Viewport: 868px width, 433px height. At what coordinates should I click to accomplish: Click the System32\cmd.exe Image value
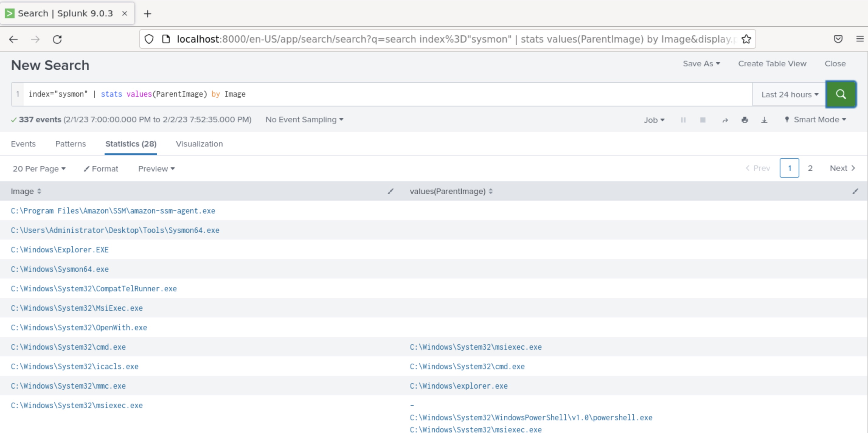[x=68, y=347]
